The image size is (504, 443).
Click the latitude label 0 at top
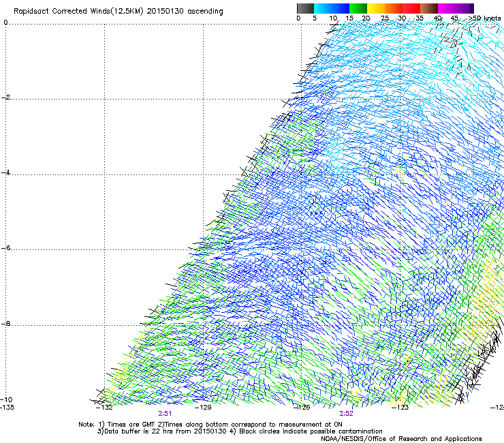tap(5, 22)
